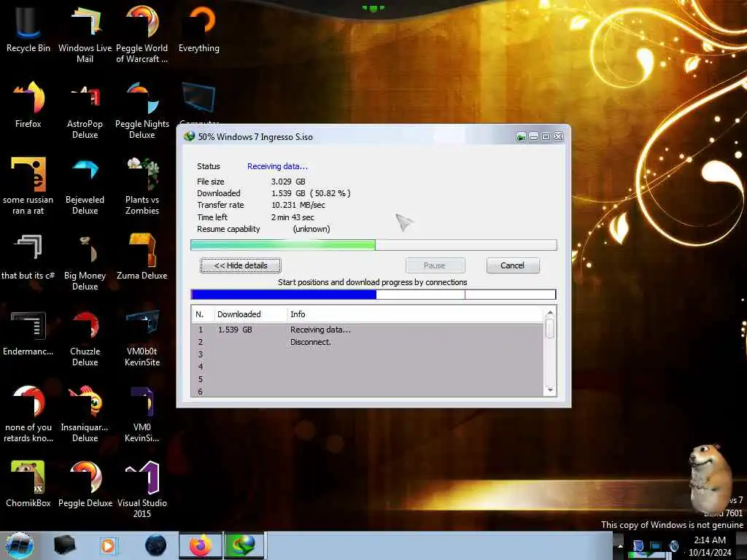Open Peggle Nights Deluxe shortcut
The height and width of the screenshot is (560, 747).
(142, 110)
